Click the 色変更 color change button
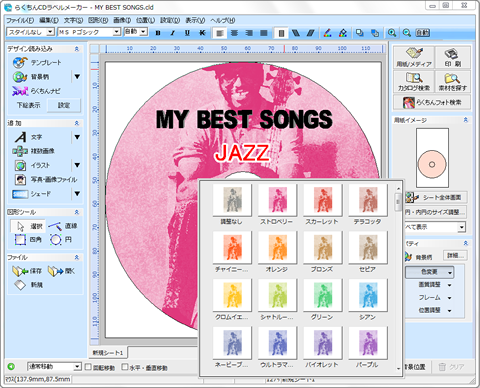 (429, 272)
